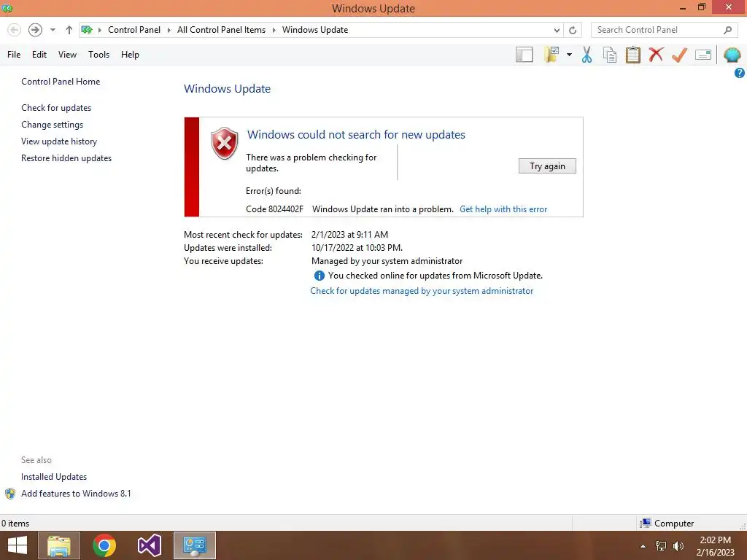Click the network tray icon
This screenshot has width=747, height=560.
click(661, 546)
